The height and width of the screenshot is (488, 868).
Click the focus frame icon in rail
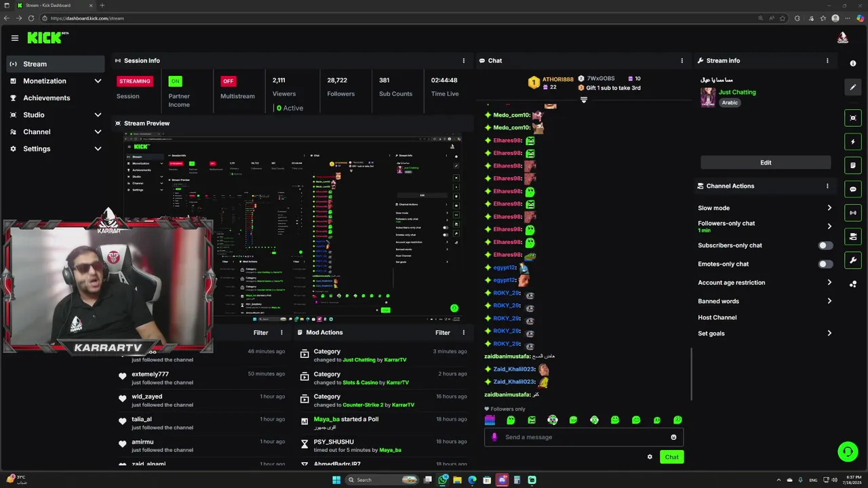coord(853,118)
